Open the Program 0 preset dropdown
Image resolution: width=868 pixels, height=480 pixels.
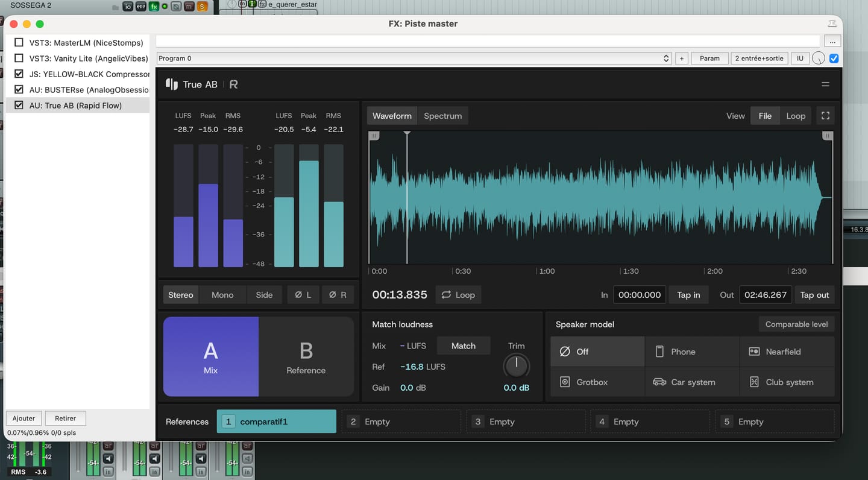point(414,58)
